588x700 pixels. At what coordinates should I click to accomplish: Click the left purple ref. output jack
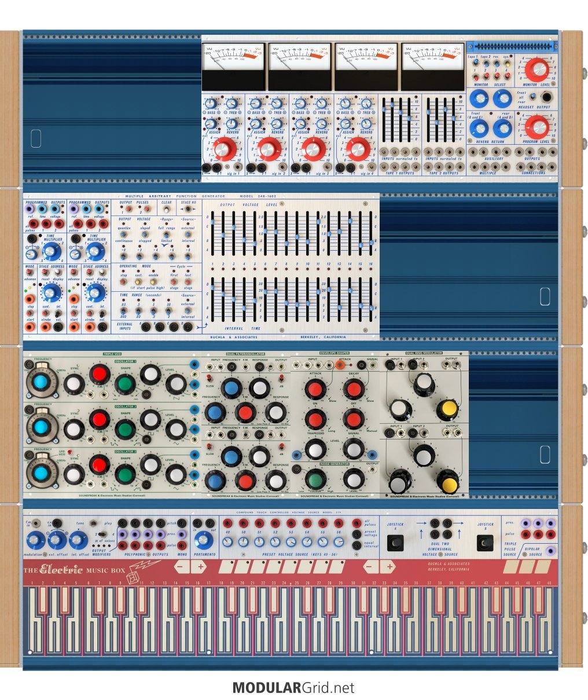[30, 208]
